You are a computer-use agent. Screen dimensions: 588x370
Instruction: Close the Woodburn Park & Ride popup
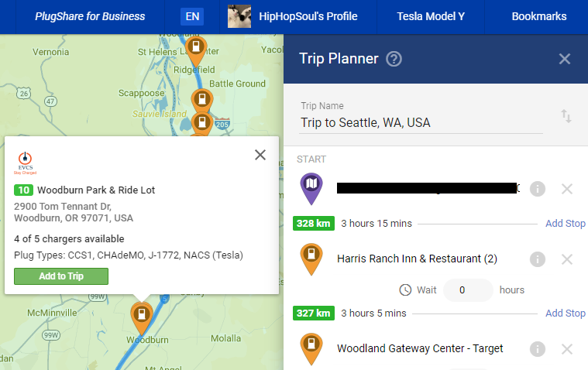(x=260, y=155)
